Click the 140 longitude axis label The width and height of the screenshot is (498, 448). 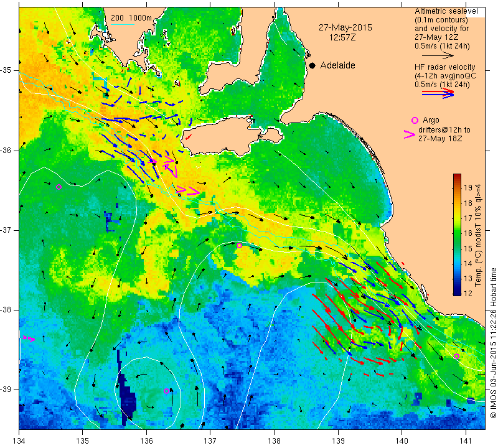pos(402,441)
